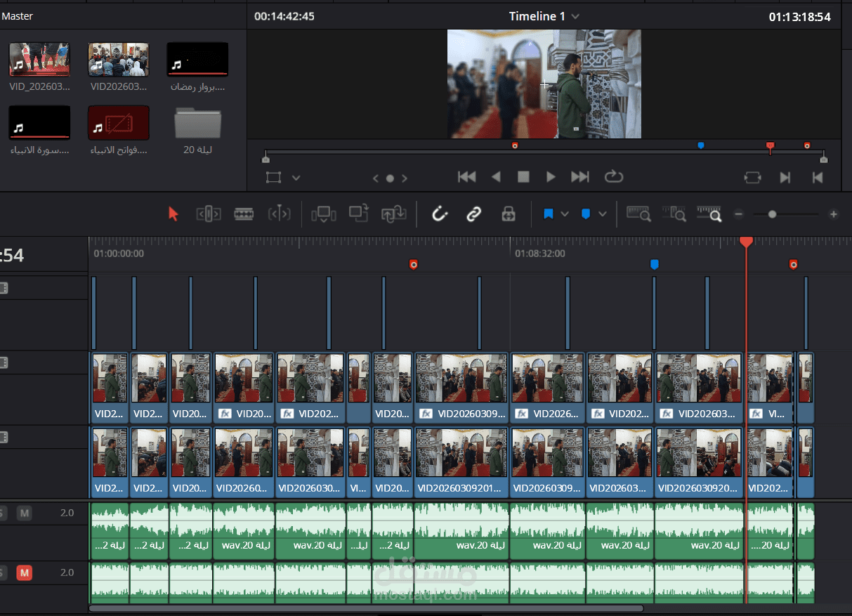Choose the Blade razor edit tool
This screenshot has height=616, width=852.
(244, 214)
